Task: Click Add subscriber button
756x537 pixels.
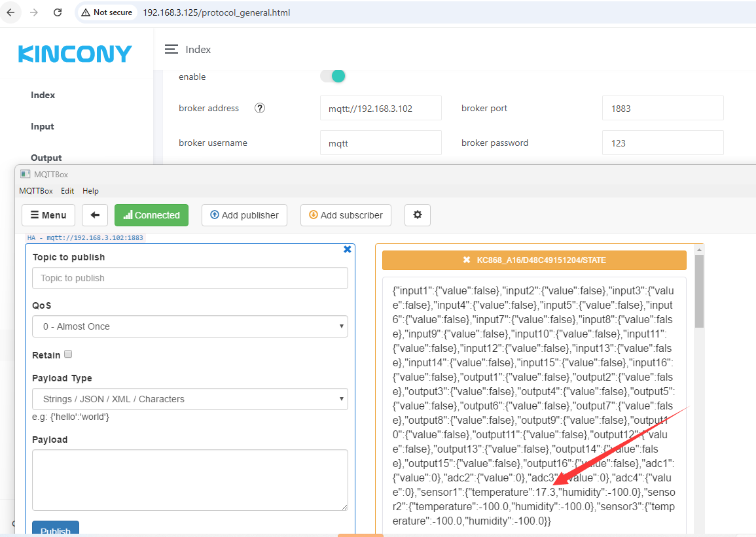Action: pyautogui.click(x=346, y=215)
